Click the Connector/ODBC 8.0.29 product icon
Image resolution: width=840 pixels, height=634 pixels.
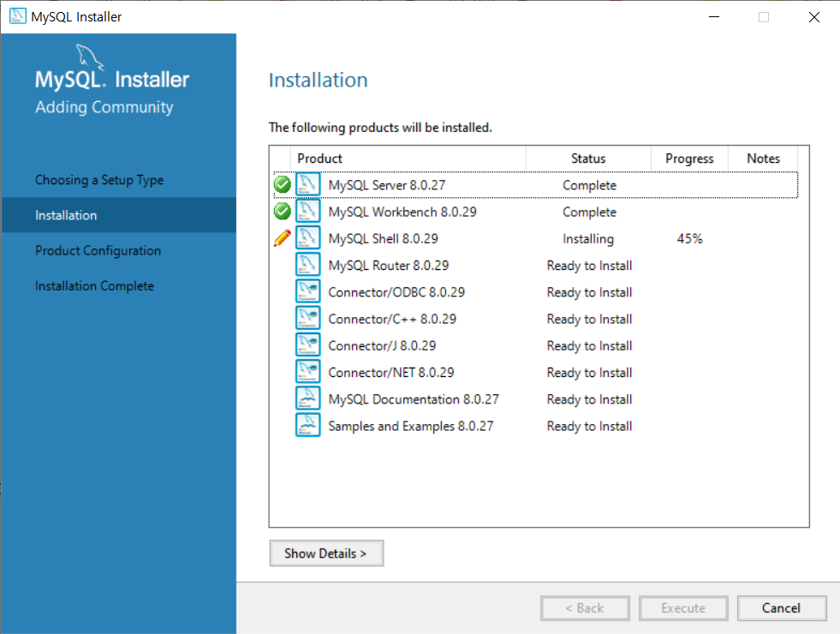pos(308,292)
